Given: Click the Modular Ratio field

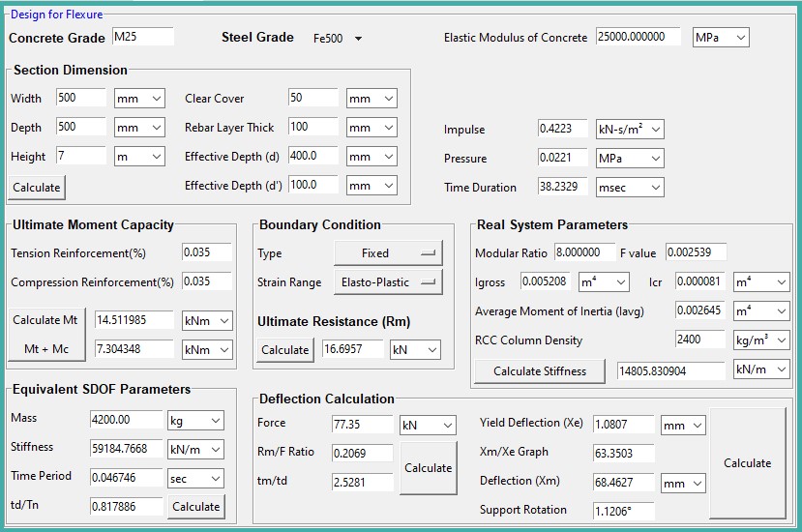Looking at the screenshot, I should pyautogui.click(x=585, y=252).
